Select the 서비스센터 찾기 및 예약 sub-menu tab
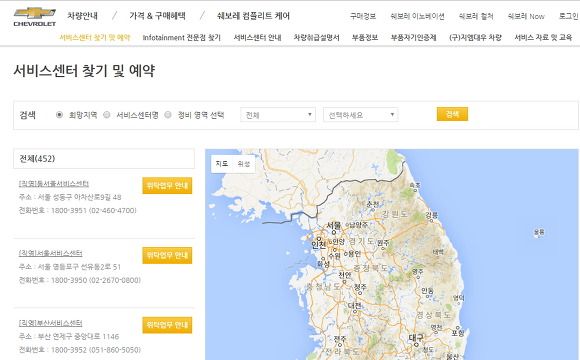The height and width of the screenshot is (360, 580). click(x=95, y=37)
